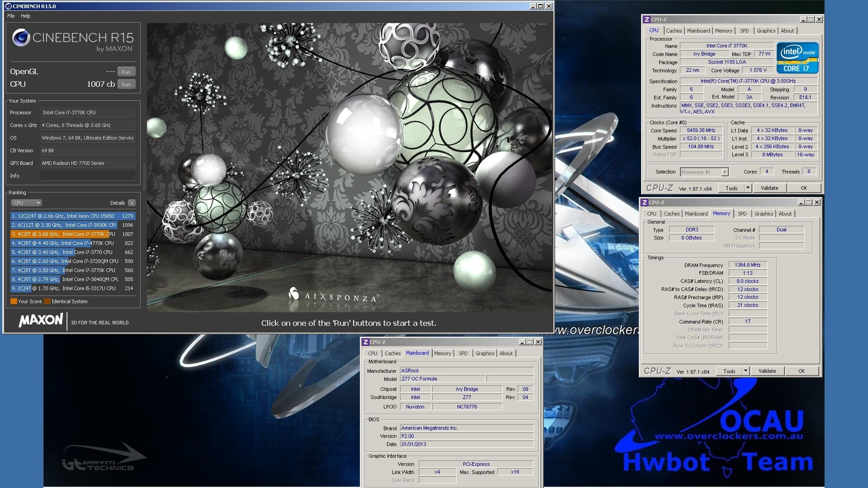This screenshot has height=488, width=868.
Task: Select ranking row Intel Core i7-3930K
Action: pos(73,225)
